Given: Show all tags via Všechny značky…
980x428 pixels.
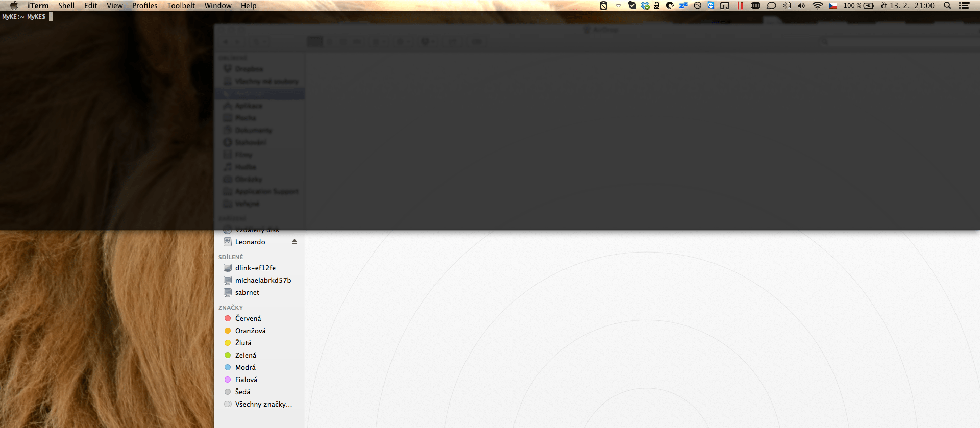Looking at the screenshot, I should click(x=263, y=404).
